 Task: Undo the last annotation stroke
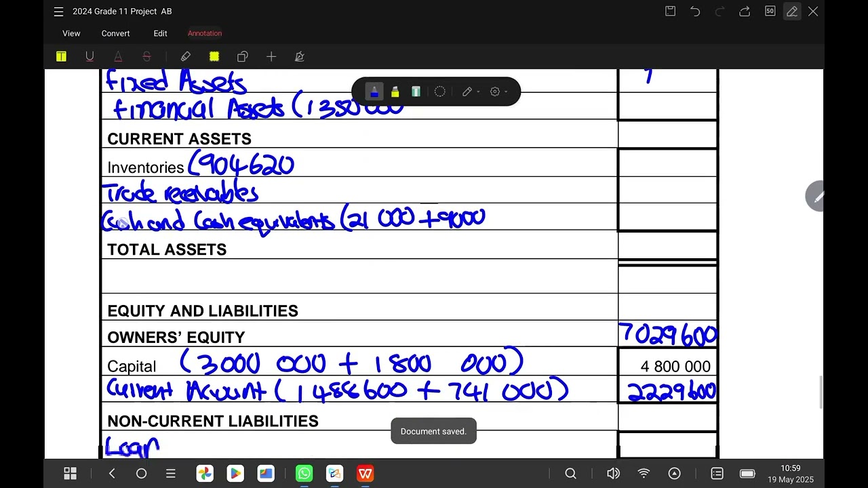[x=695, y=12]
